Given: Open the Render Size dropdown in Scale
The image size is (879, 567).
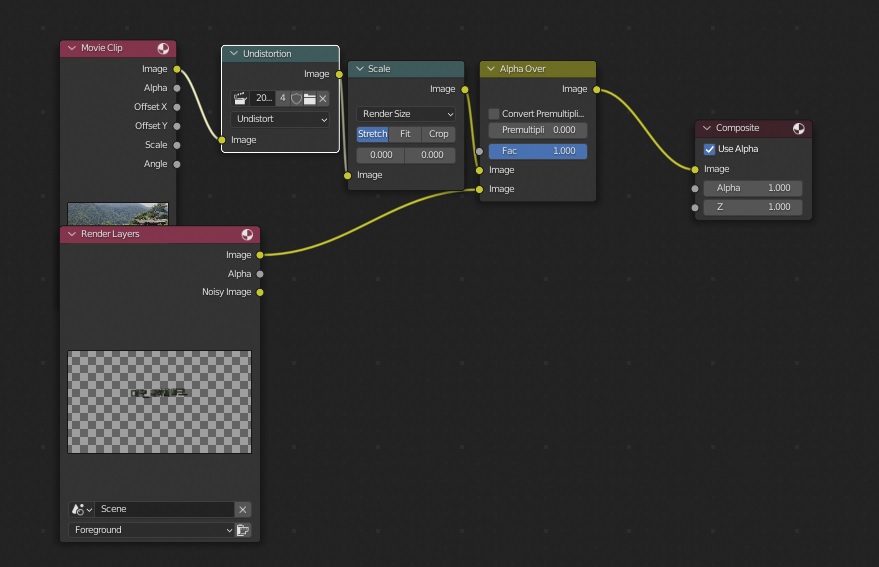Looking at the screenshot, I should 406,114.
